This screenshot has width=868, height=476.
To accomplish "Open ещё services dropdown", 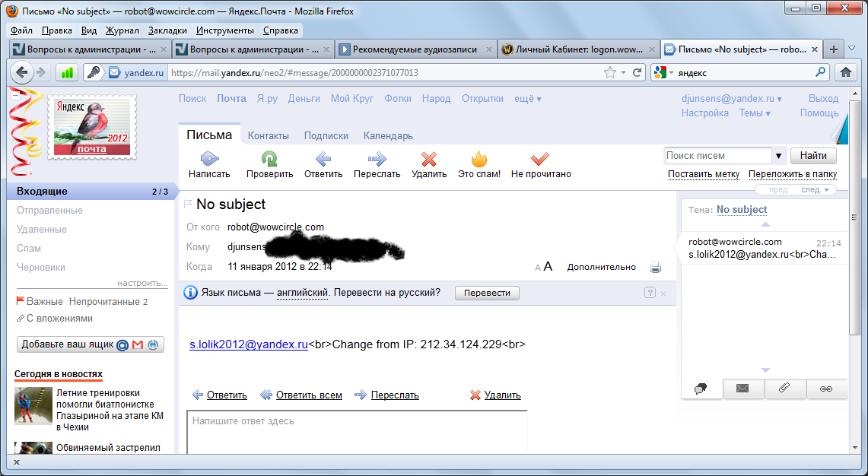I will pos(527,99).
